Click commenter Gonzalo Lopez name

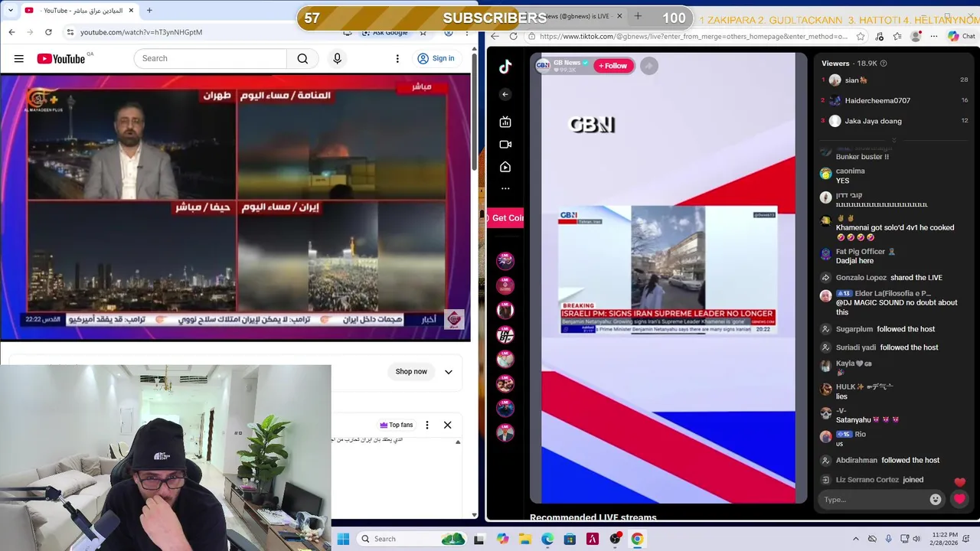click(861, 278)
